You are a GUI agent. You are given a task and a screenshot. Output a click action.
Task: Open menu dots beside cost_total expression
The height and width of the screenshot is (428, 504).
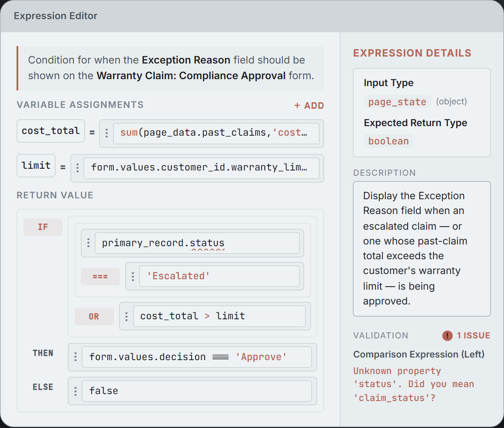(107, 133)
